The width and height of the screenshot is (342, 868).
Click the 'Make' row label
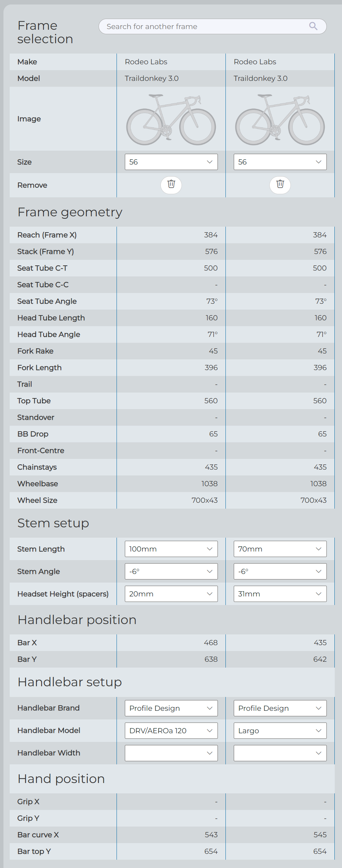pos(27,62)
